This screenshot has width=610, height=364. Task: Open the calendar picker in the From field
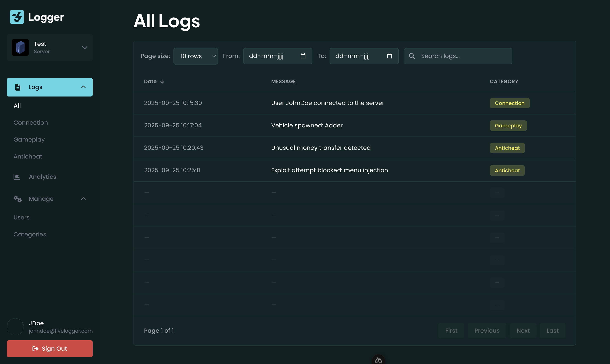(x=303, y=56)
